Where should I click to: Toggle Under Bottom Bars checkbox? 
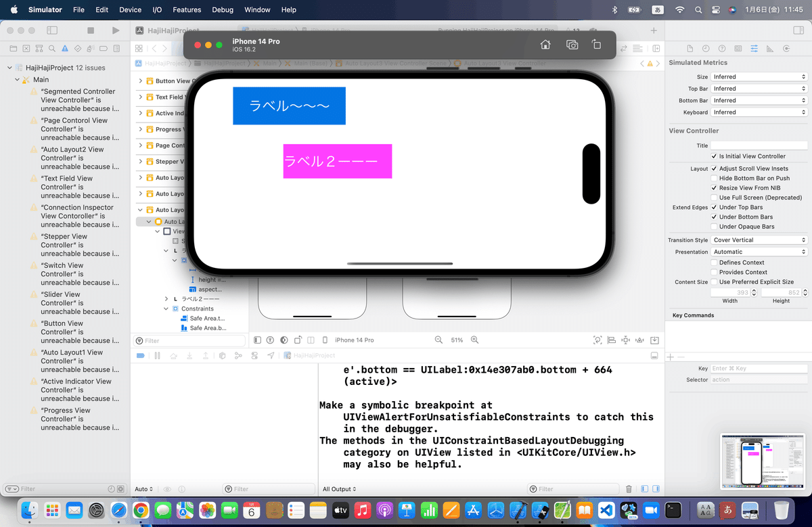[714, 216]
